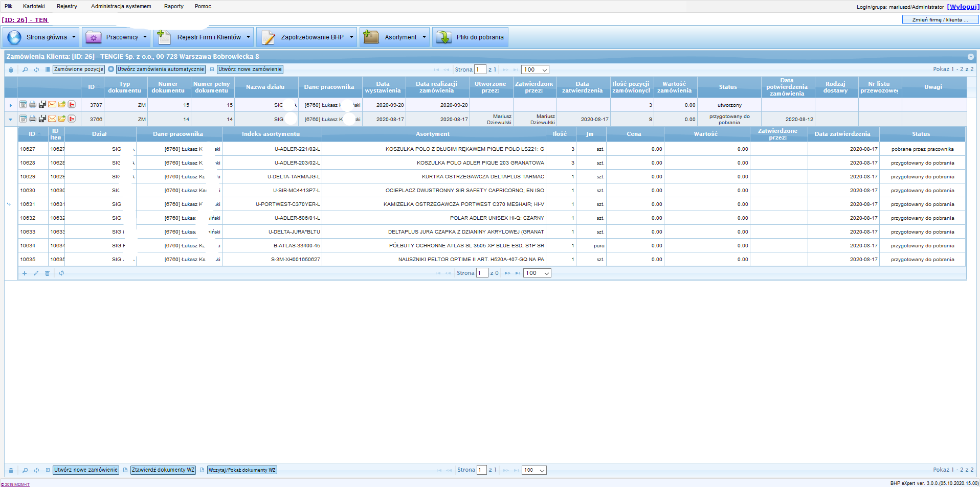Click top Utwórz nowe zamówienie button
The height and width of the screenshot is (487, 980).
pyautogui.click(x=250, y=69)
